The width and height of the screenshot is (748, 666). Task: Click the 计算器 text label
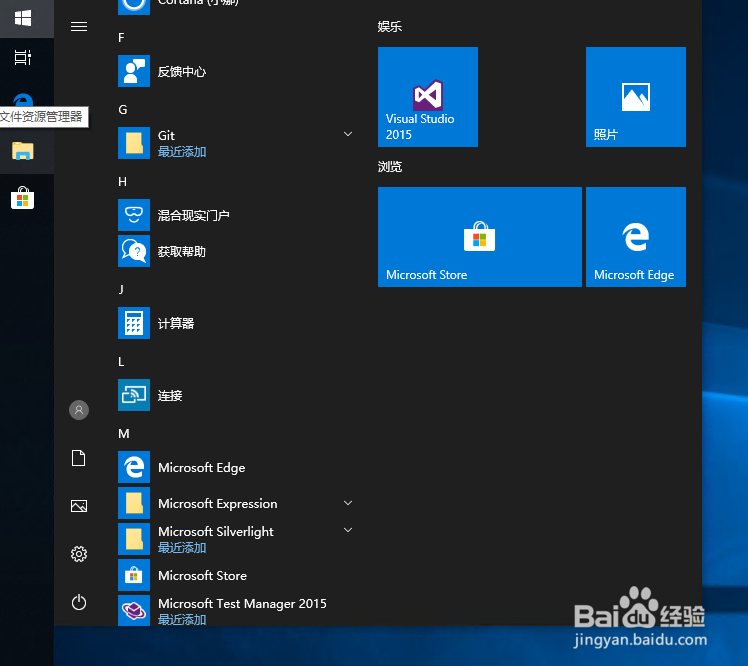click(x=176, y=323)
